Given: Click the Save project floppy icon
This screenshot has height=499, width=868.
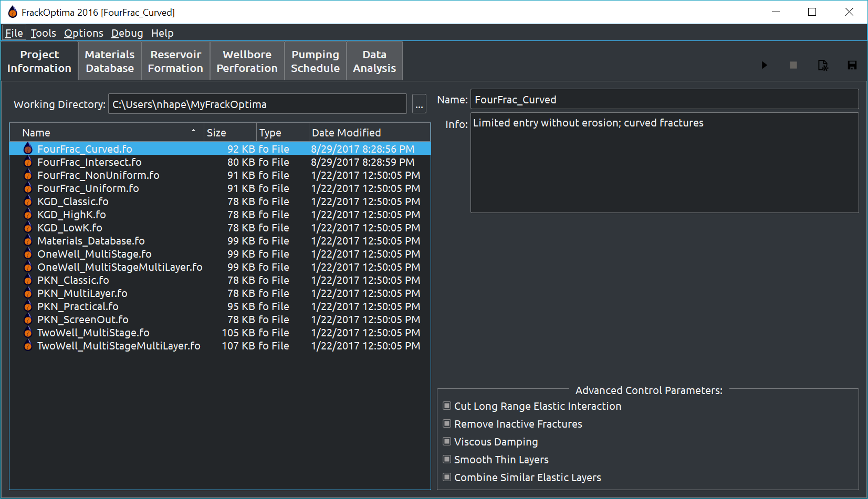Looking at the screenshot, I should (x=852, y=65).
